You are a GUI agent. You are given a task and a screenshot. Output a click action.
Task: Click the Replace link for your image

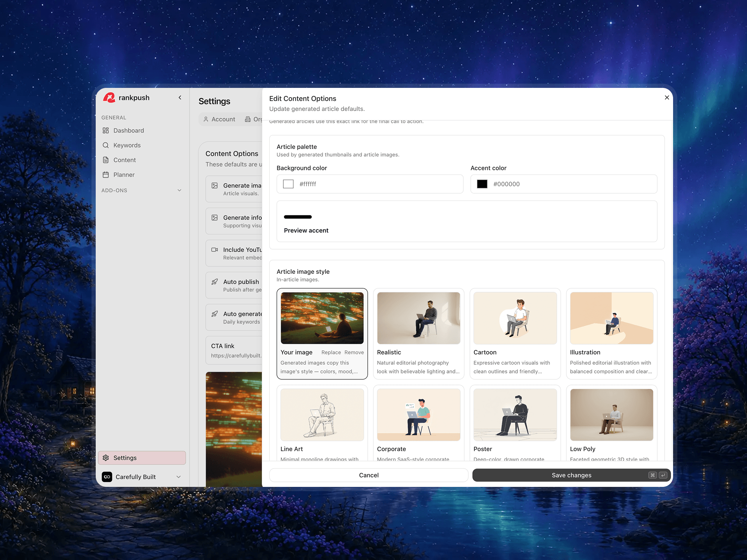[331, 352]
